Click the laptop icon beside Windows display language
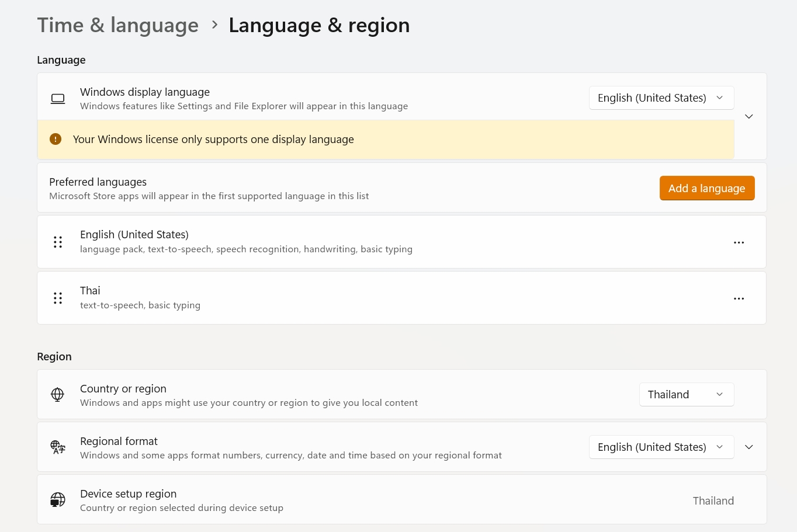The image size is (797, 532). pos(58,99)
